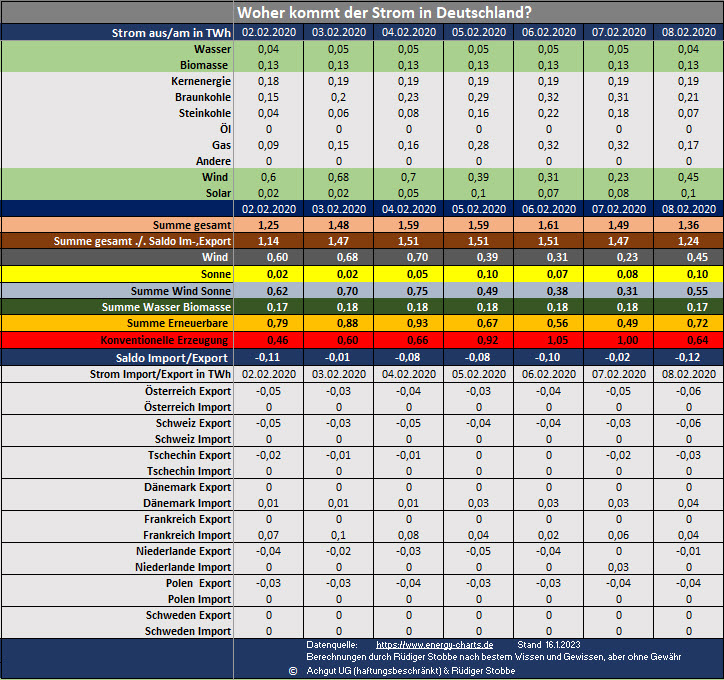Select the yellow Sonne row label

click(215, 274)
